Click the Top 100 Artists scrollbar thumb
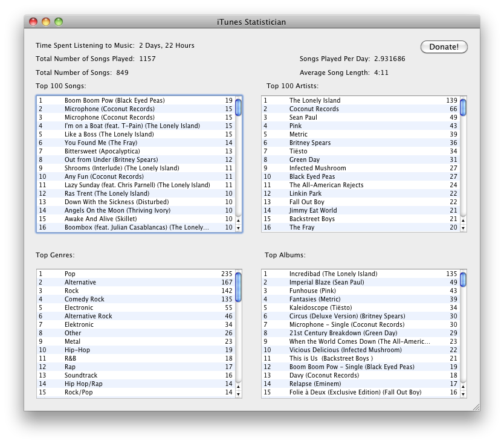The image size is (504, 444). (x=463, y=108)
